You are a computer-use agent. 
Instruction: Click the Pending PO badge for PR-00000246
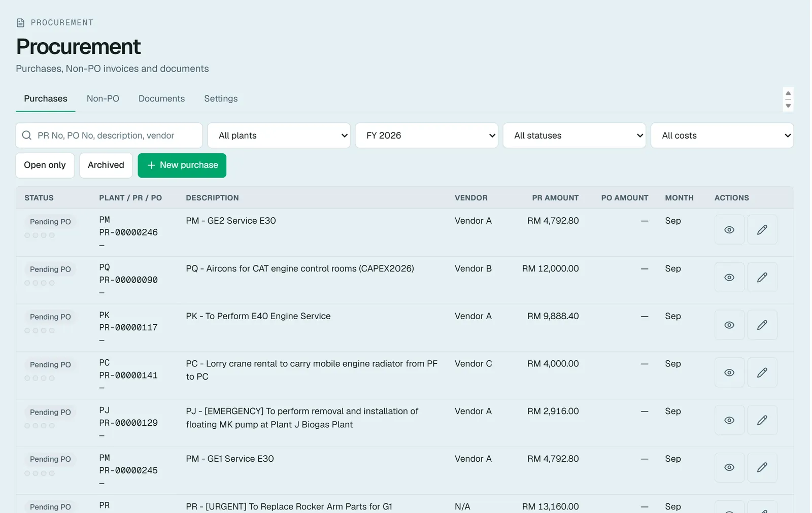coord(50,222)
